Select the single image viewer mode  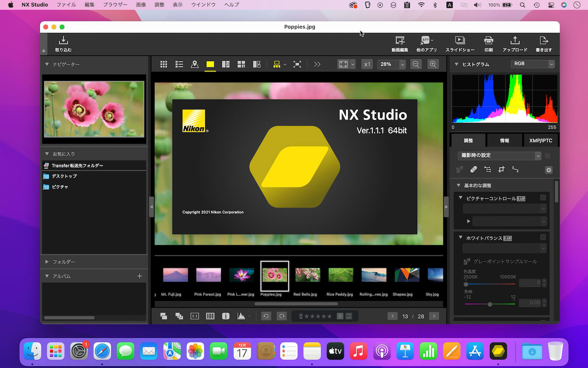[x=210, y=64]
